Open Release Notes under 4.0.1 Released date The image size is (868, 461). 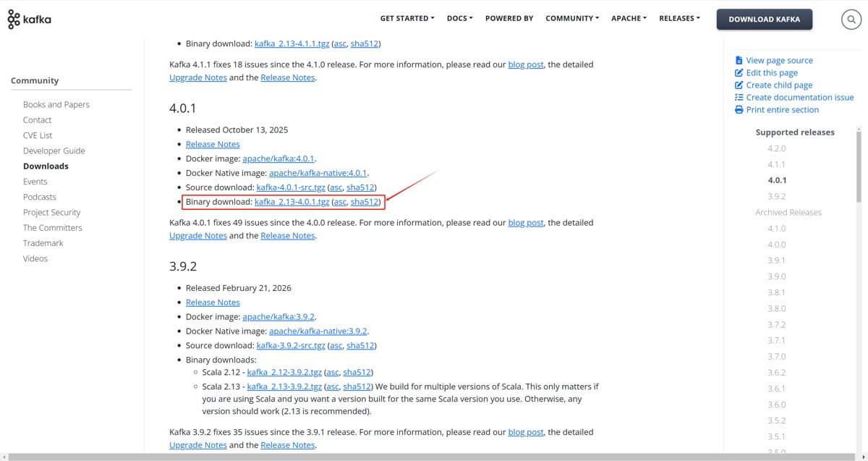(x=213, y=144)
